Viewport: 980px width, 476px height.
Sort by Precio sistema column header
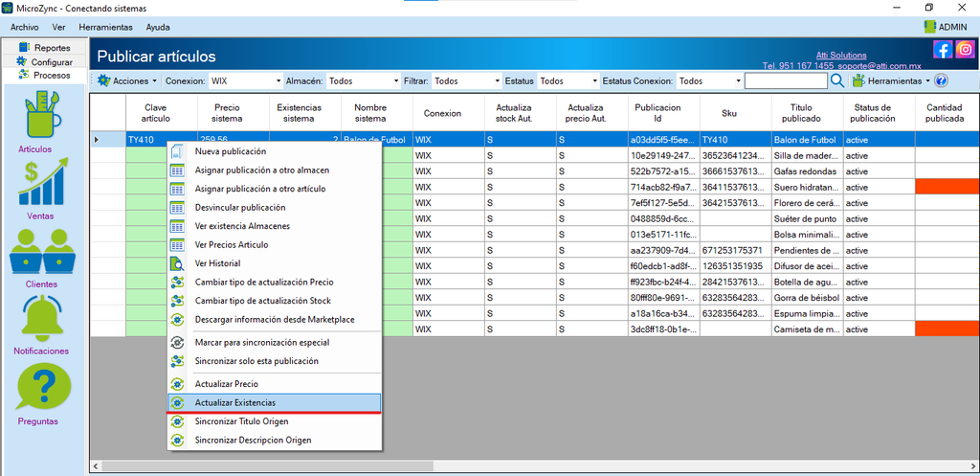tap(234, 113)
